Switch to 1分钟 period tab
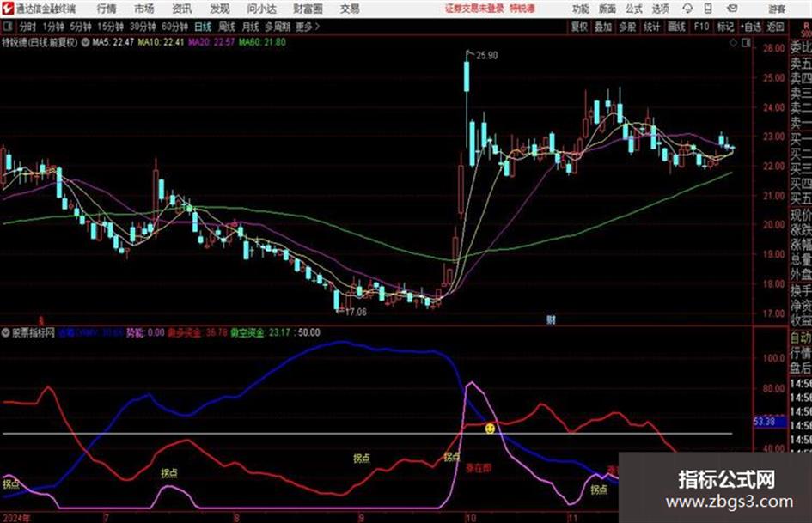812x523 pixels. [53, 27]
